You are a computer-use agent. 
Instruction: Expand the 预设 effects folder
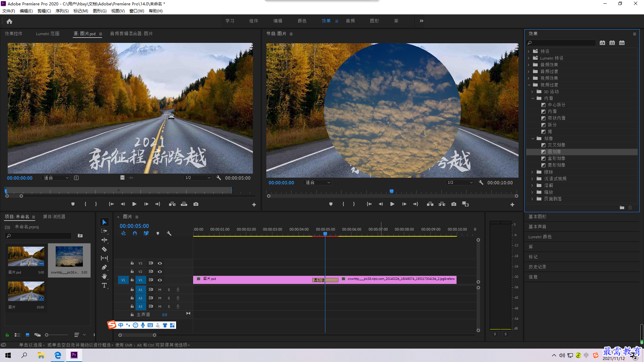point(529,52)
